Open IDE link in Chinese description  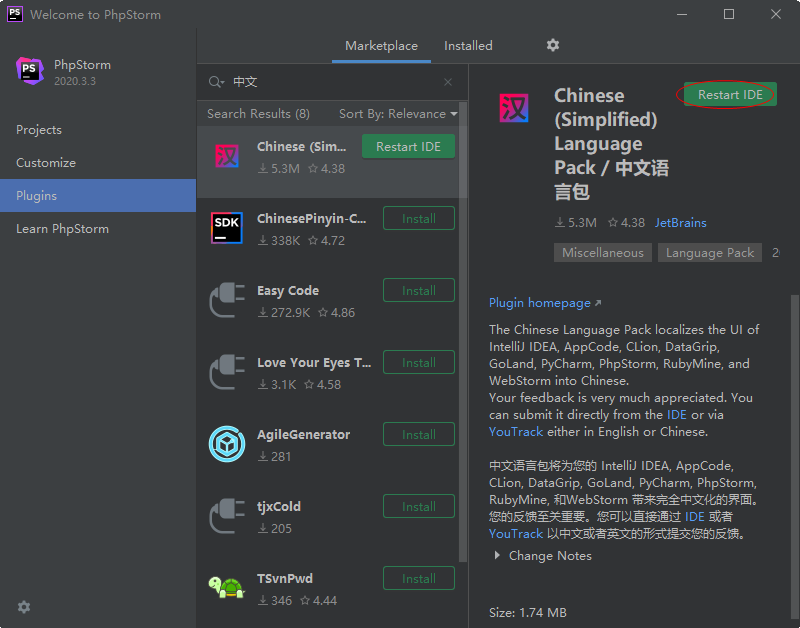point(694,516)
